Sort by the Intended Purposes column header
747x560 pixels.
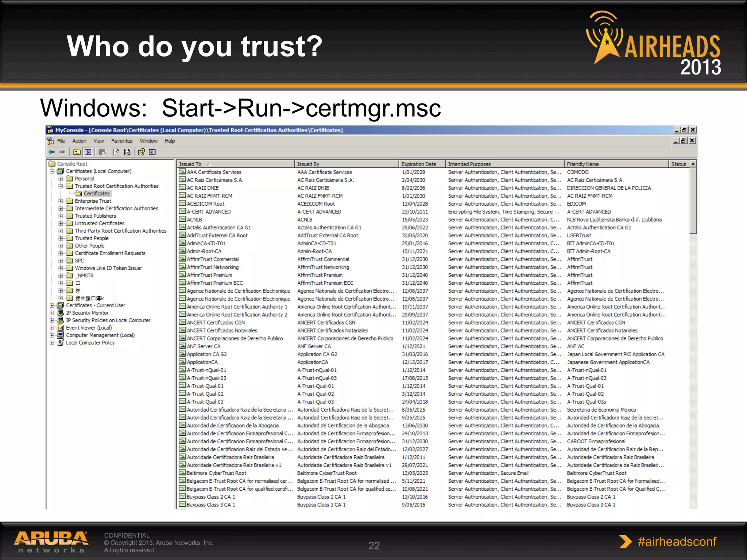(505, 164)
